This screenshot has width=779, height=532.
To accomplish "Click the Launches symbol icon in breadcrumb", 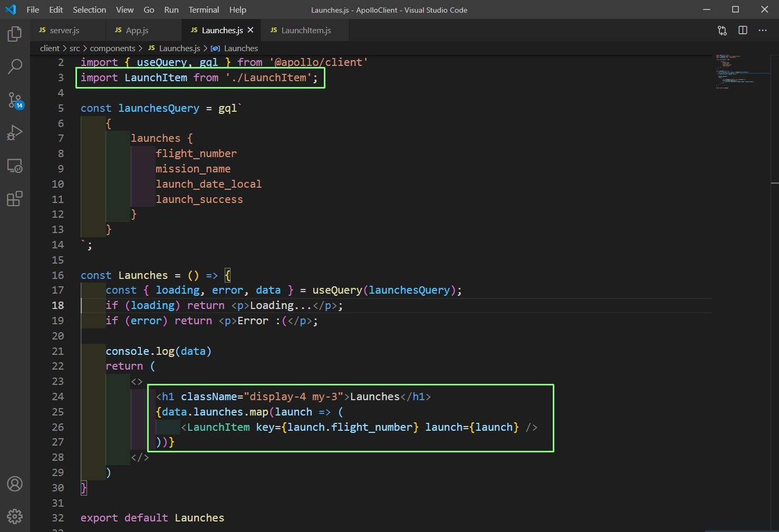I will pyautogui.click(x=215, y=49).
